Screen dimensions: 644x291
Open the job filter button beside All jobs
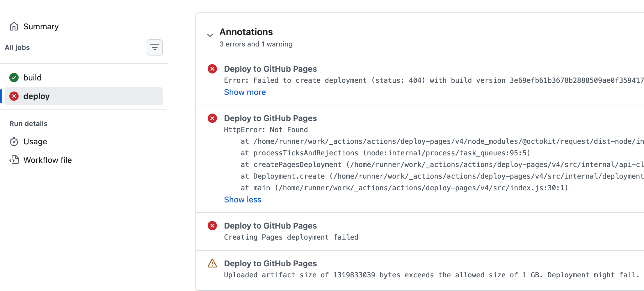click(154, 47)
